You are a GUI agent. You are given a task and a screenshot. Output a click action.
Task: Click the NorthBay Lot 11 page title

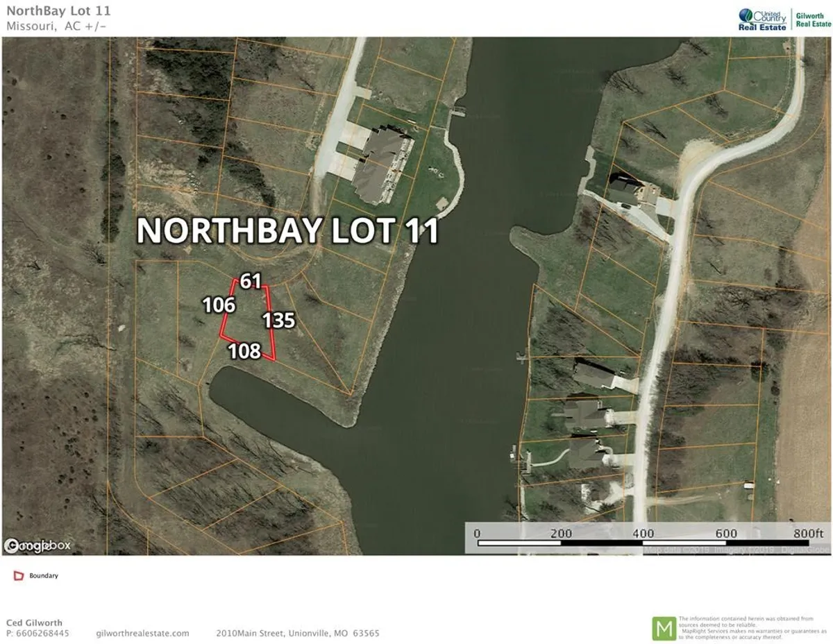58,11
